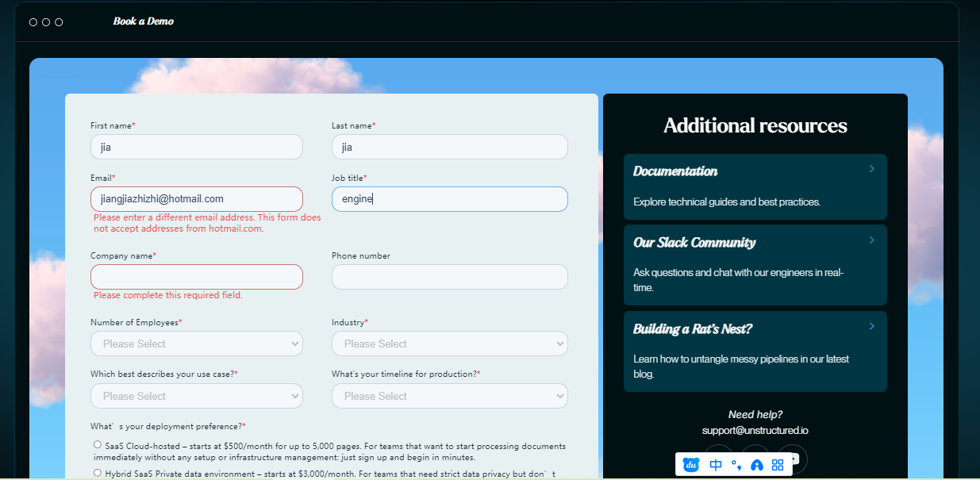
Task: Click the Book a Demo title tab
Action: [x=143, y=21]
